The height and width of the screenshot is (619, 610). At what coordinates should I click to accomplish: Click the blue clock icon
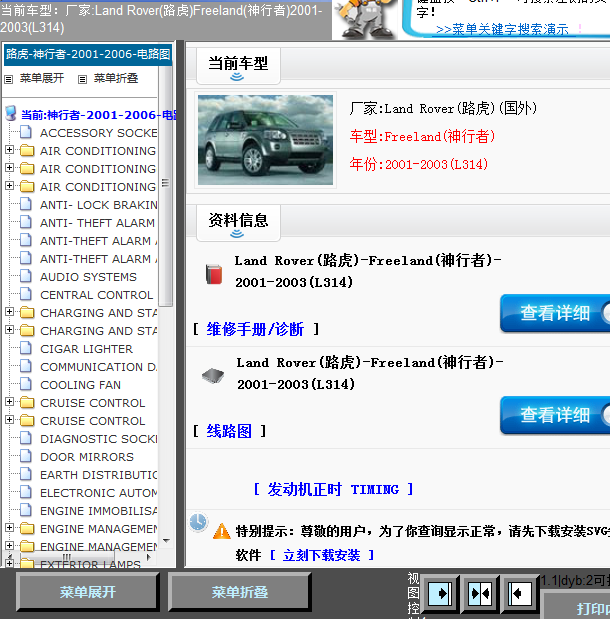tap(198, 522)
